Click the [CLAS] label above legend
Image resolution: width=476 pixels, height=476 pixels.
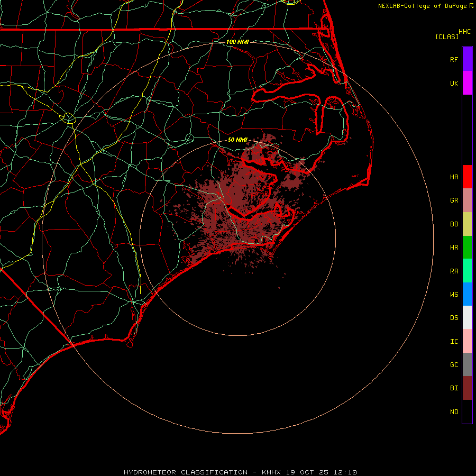point(447,36)
